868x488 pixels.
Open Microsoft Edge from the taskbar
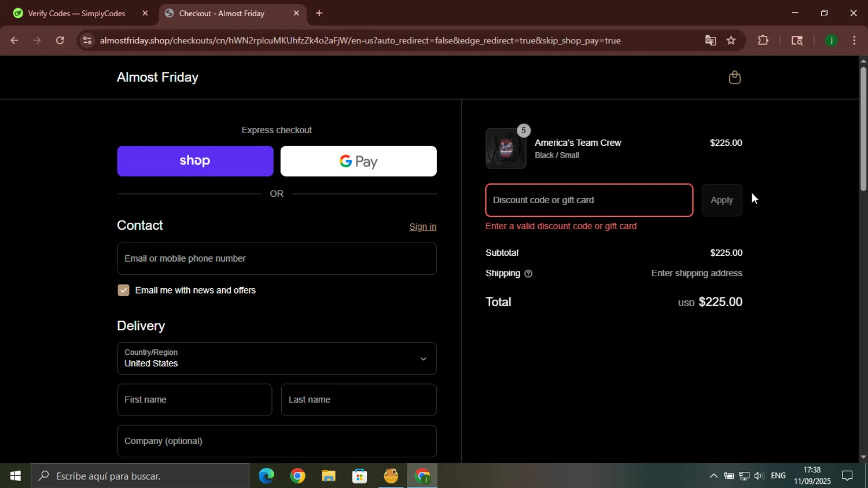[266, 476]
